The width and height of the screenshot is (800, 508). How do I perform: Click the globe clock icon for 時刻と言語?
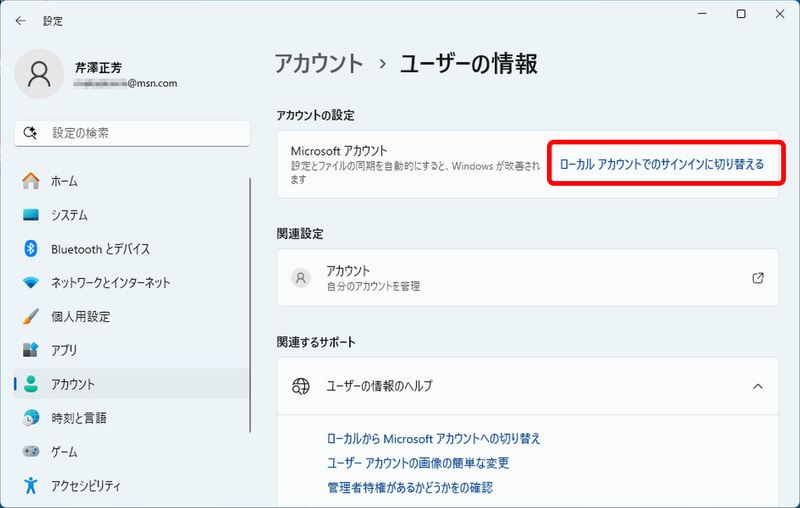tap(31, 418)
